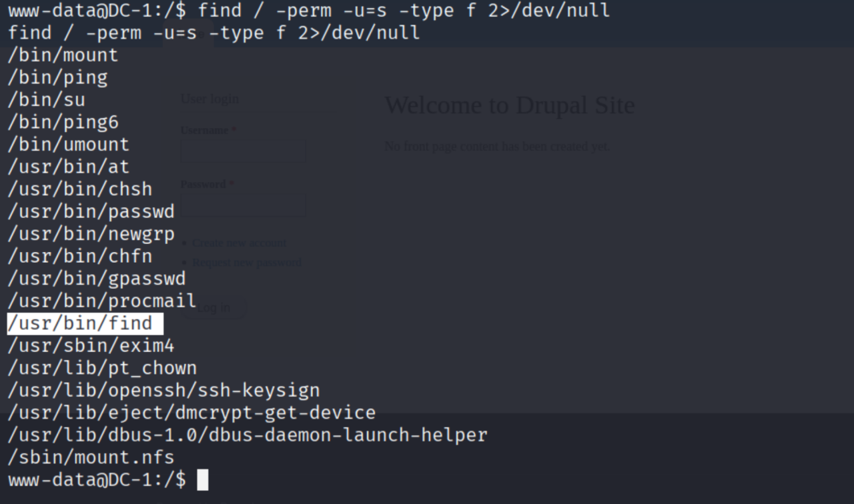
Task: Click the /usr/bin/chsh output line
Action: coord(80,189)
